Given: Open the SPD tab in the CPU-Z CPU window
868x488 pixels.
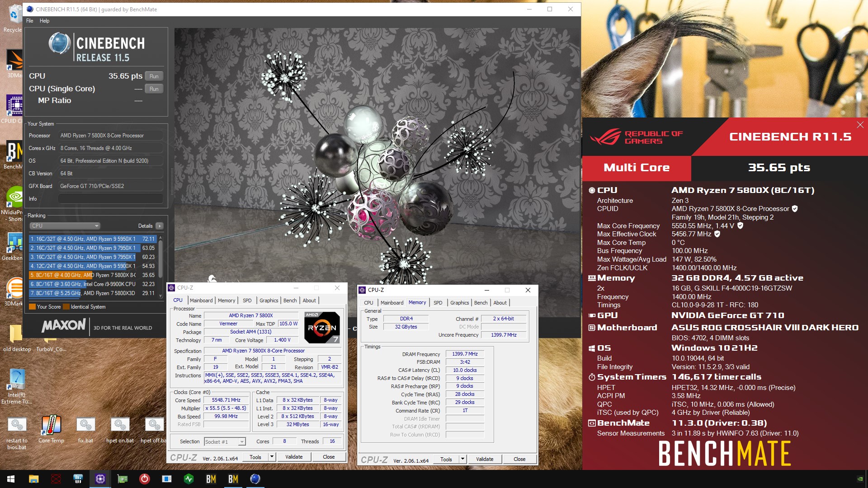Looking at the screenshot, I should (x=247, y=300).
